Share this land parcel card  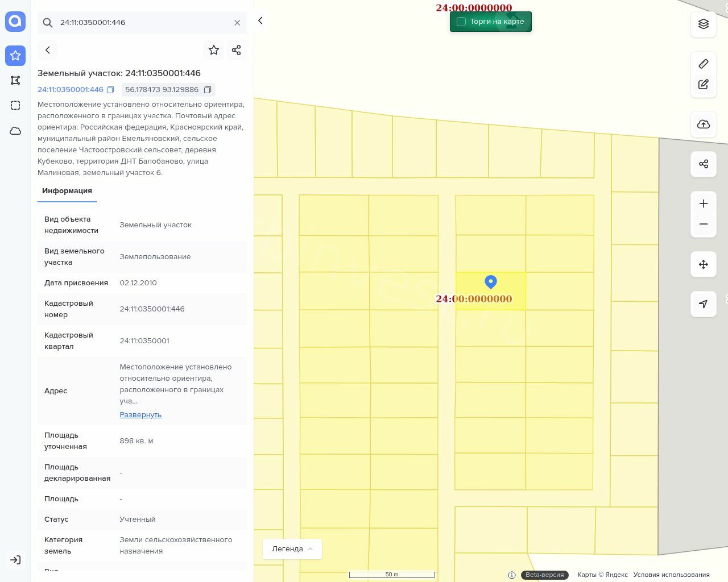click(x=237, y=50)
